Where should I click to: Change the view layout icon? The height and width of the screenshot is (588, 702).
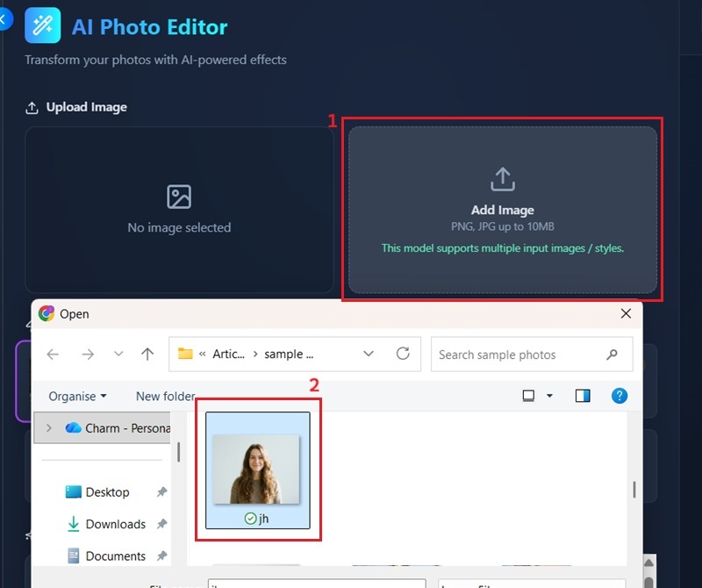tap(529, 396)
